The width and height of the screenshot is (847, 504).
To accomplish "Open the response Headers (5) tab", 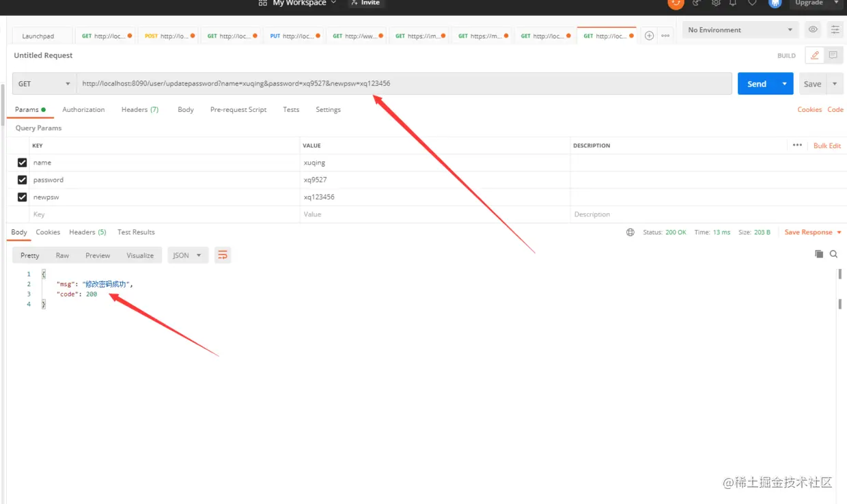I will [x=87, y=232].
